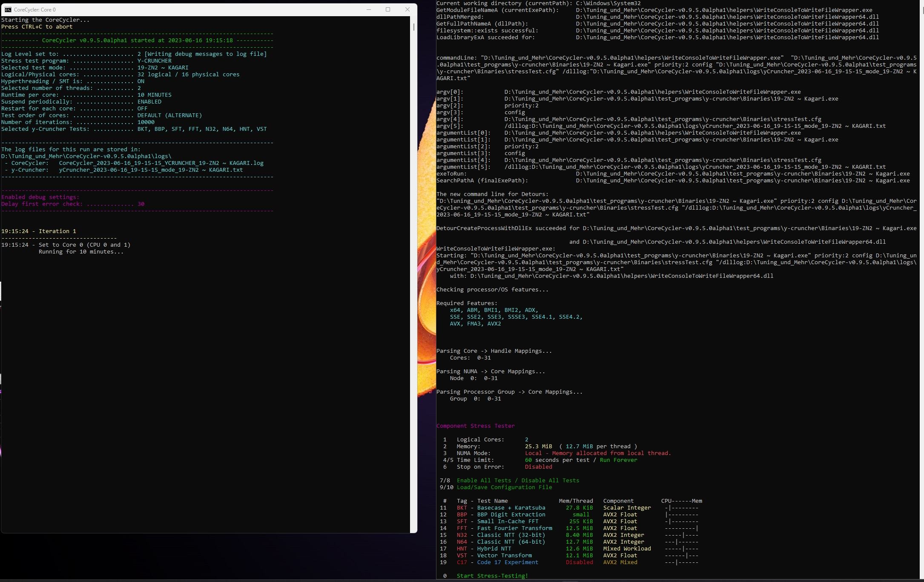924x582 pixels.
Task: Click the 'Iteration 1' heading in console
Action: pyautogui.click(x=57, y=231)
